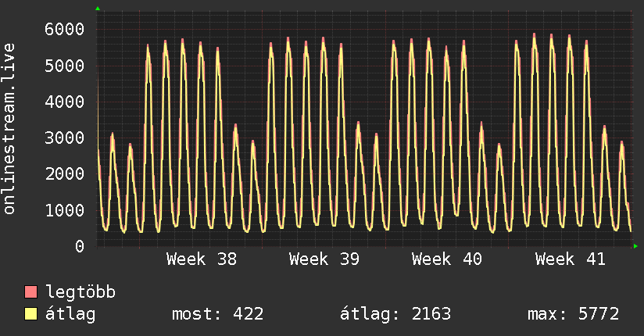
Task: Click the 'átlag: 2163' statistic
Action: point(395,315)
